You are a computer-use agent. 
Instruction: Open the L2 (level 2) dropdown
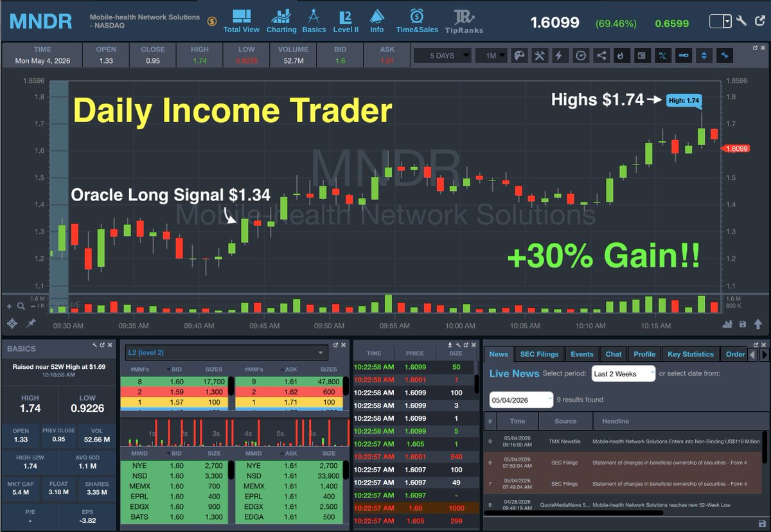tap(226, 353)
